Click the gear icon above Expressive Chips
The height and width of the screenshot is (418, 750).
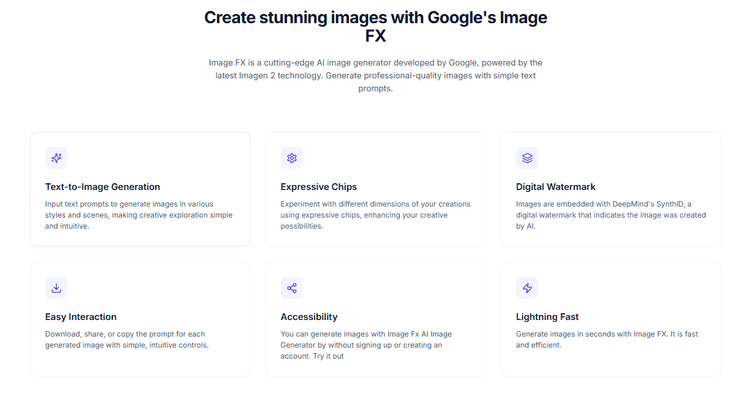pyautogui.click(x=292, y=158)
